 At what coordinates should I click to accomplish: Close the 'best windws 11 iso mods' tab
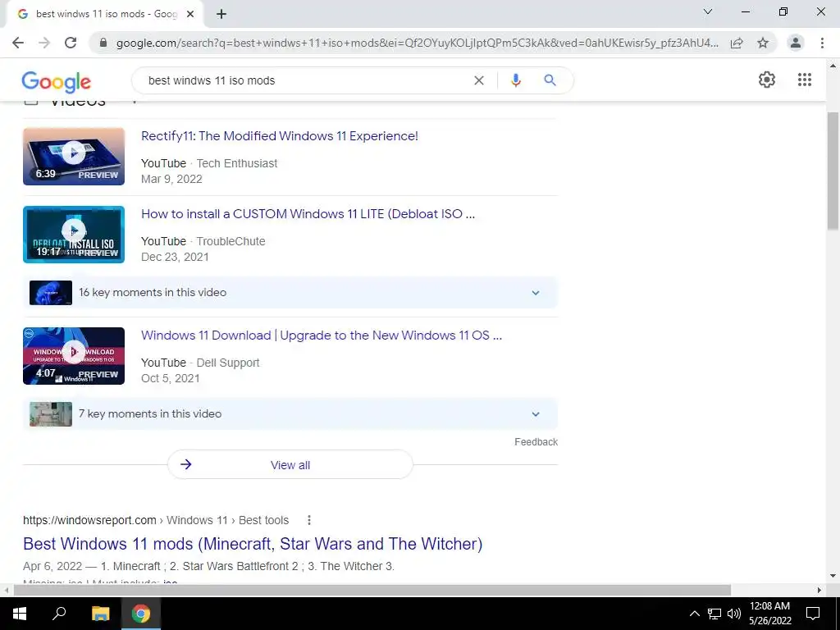tap(190, 15)
